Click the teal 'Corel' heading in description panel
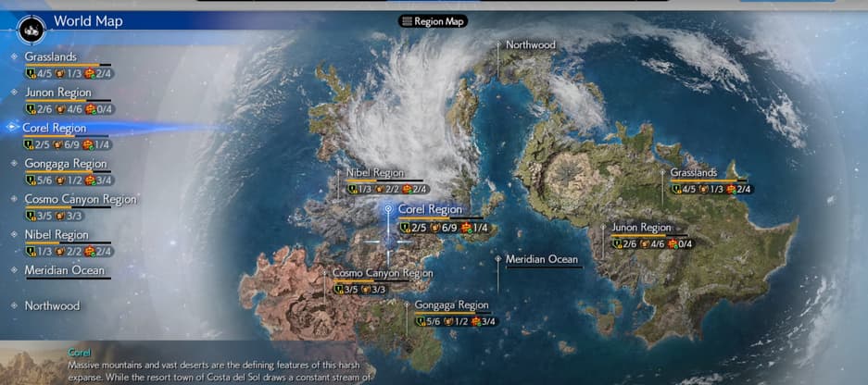This screenshot has width=868, height=385. click(x=79, y=353)
